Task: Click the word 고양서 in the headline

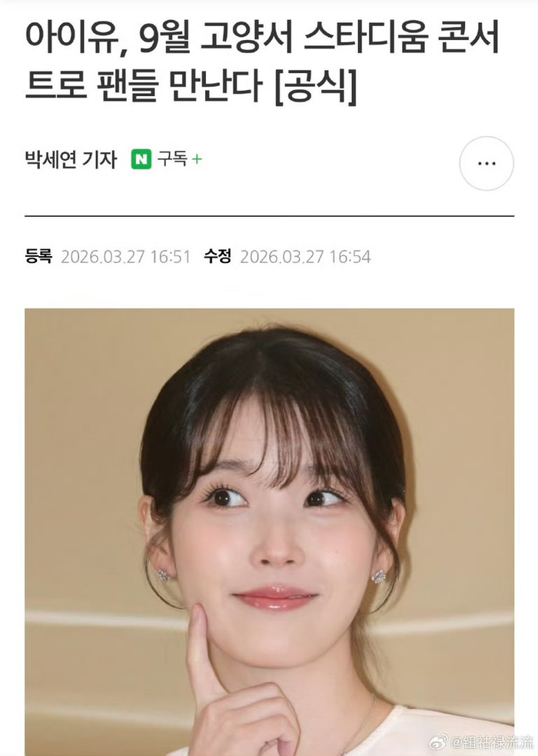Action: click(x=247, y=37)
